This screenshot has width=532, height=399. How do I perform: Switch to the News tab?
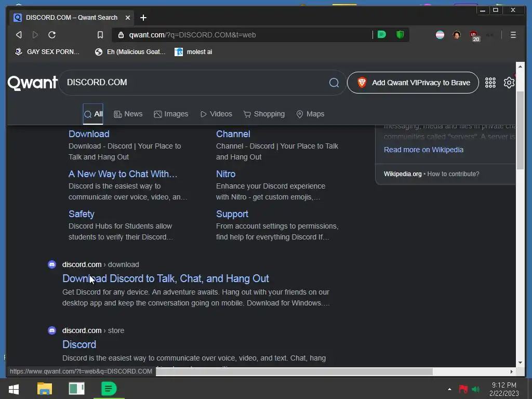[128, 114]
